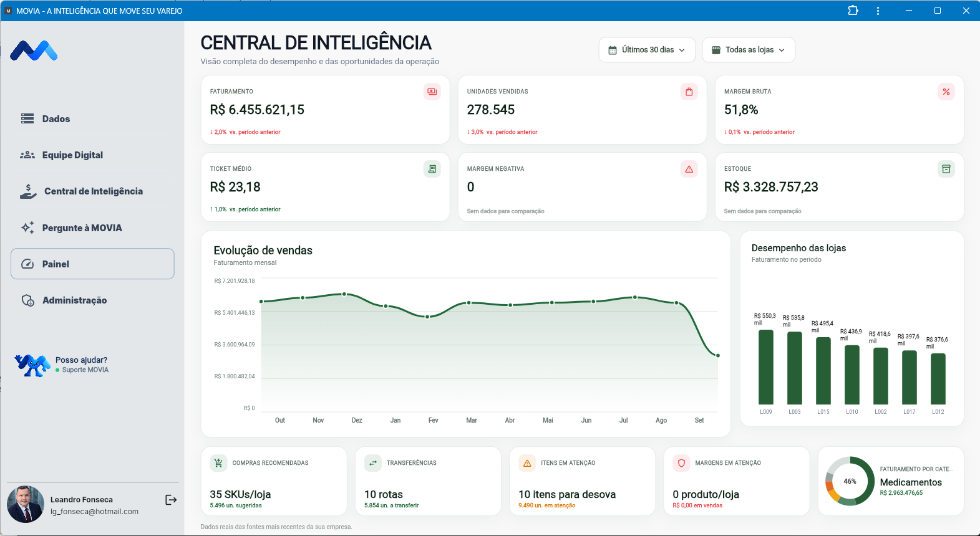Click the Medicamentos donut chart
Image resolution: width=980 pixels, height=536 pixels.
tap(850, 481)
